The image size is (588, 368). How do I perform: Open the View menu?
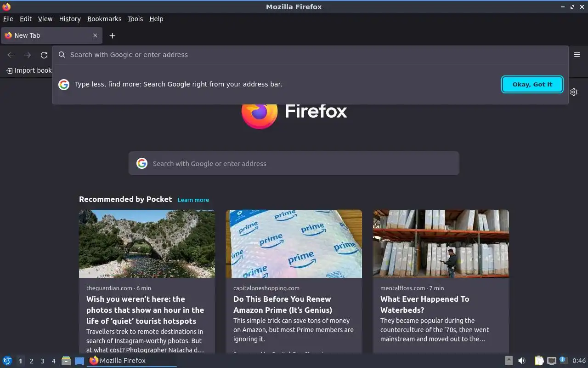[x=45, y=19]
